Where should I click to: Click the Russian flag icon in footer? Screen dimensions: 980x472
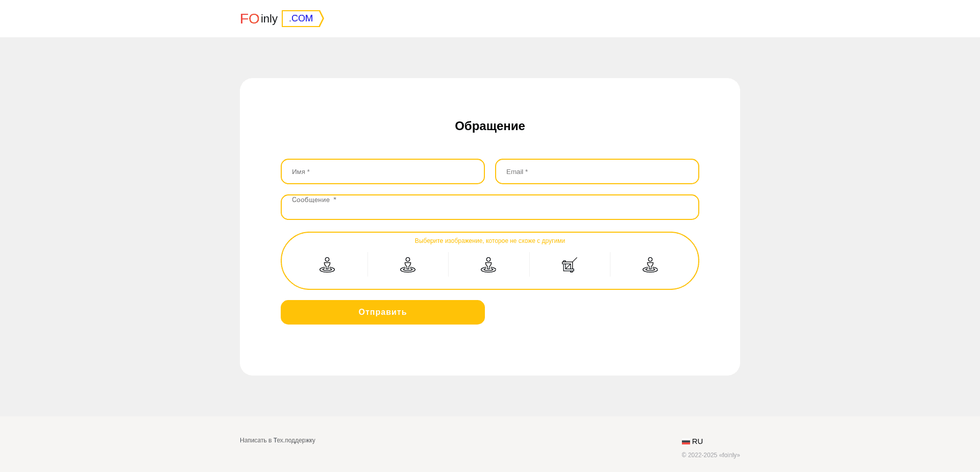pos(685,442)
